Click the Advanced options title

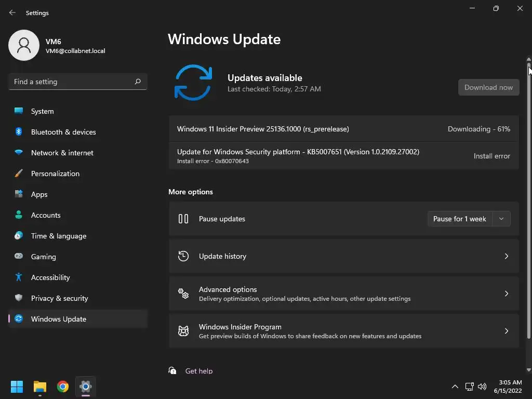(228, 289)
